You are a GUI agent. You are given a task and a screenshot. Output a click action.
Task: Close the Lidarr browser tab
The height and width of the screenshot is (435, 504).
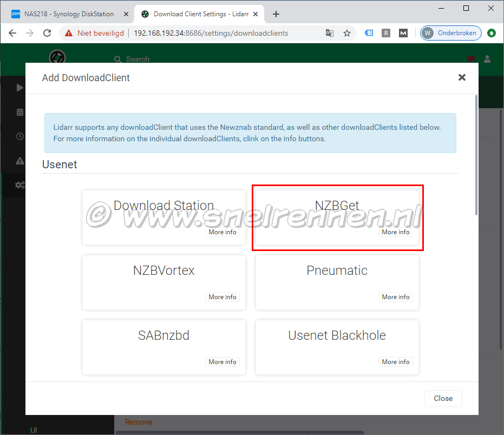[256, 14]
